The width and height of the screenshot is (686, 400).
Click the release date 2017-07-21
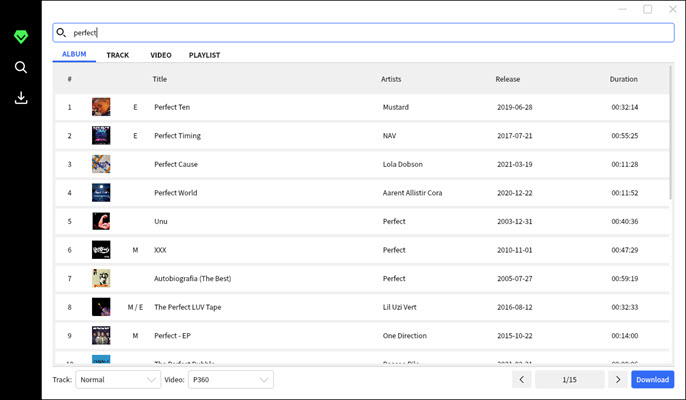coord(514,136)
